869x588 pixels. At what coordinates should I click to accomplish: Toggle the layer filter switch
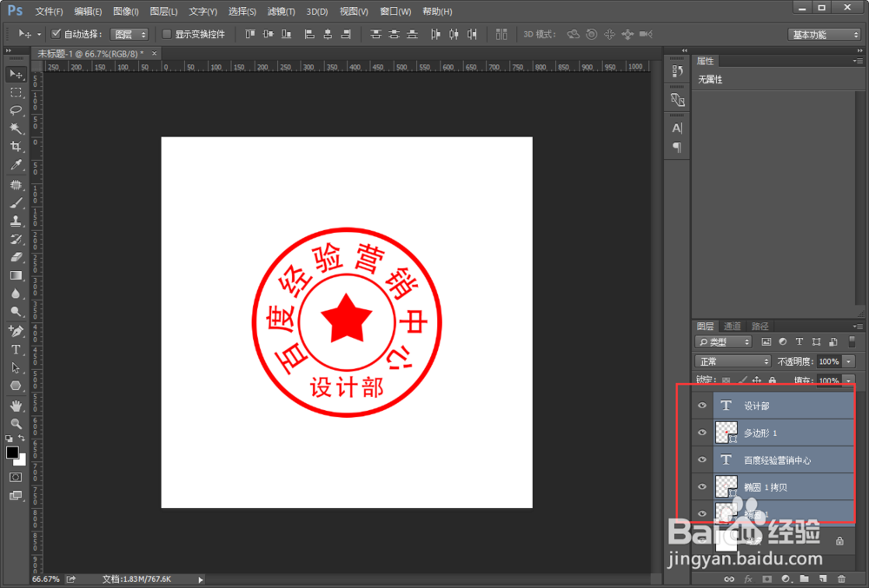852,341
